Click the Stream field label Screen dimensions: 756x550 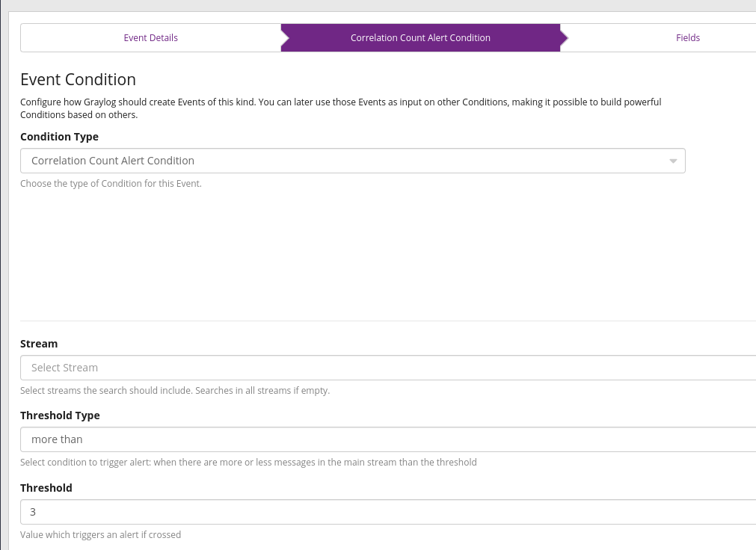pyautogui.click(x=39, y=344)
